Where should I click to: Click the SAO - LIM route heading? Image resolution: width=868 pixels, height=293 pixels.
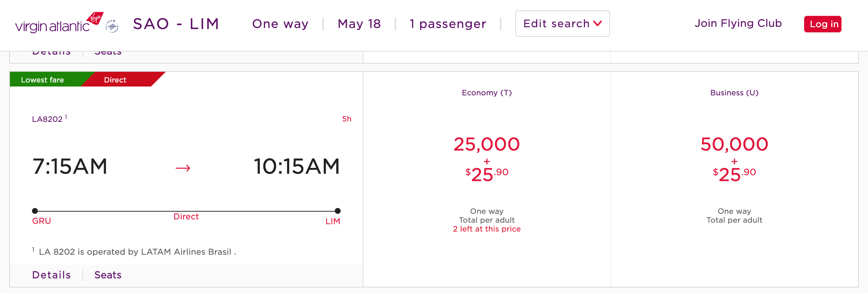(176, 24)
